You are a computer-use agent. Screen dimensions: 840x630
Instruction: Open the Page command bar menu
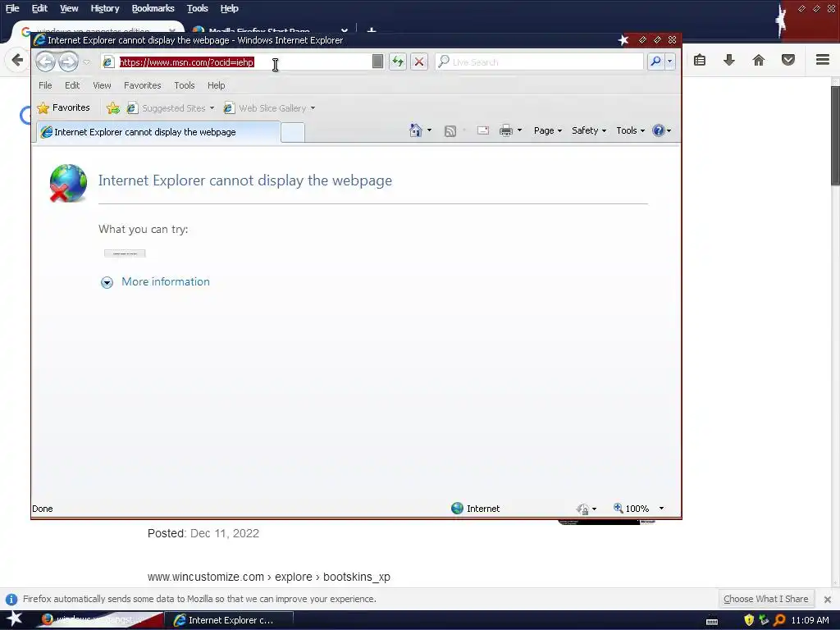coord(547,130)
